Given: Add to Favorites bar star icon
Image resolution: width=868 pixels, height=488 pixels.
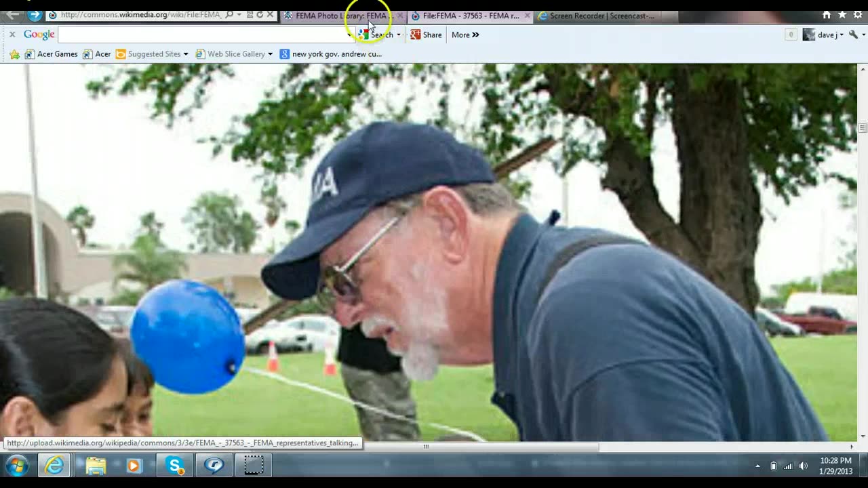Looking at the screenshot, I should click(x=14, y=54).
